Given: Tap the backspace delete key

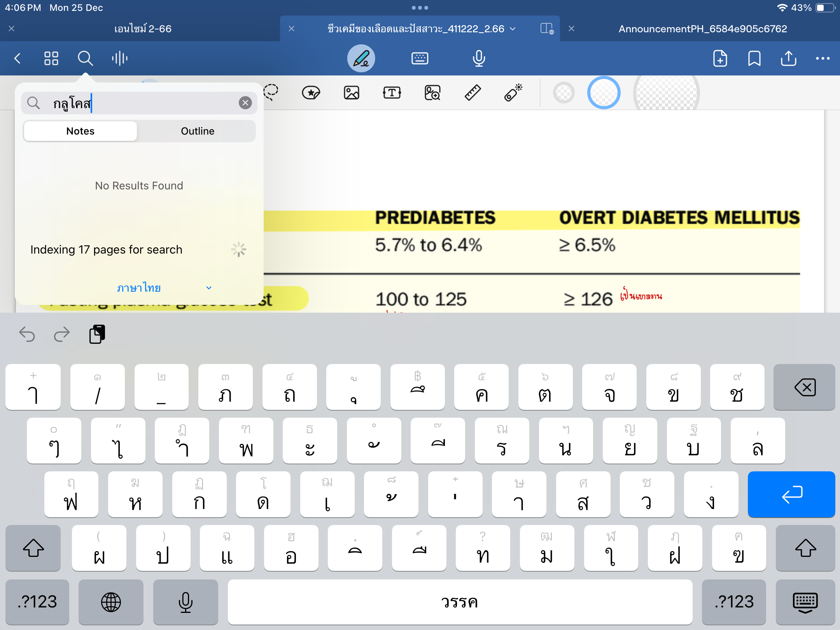Looking at the screenshot, I should [804, 387].
